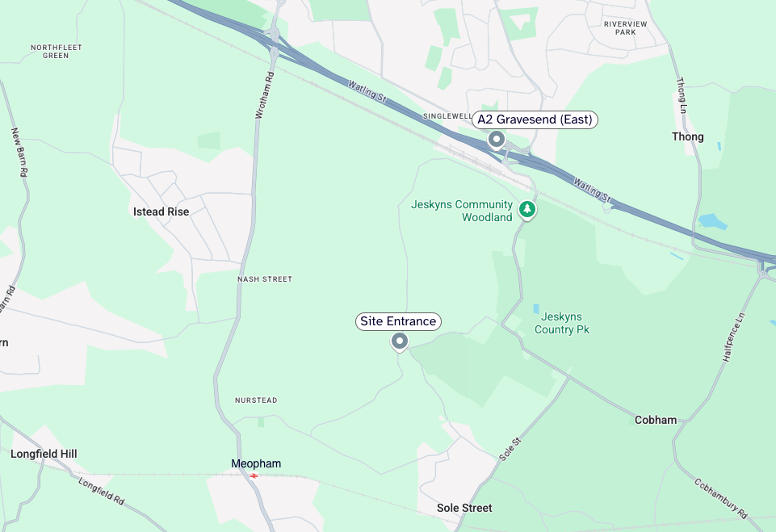The width and height of the screenshot is (776, 532).
Task: Select the Northfleet Green area label
Action: click(56, 52)
